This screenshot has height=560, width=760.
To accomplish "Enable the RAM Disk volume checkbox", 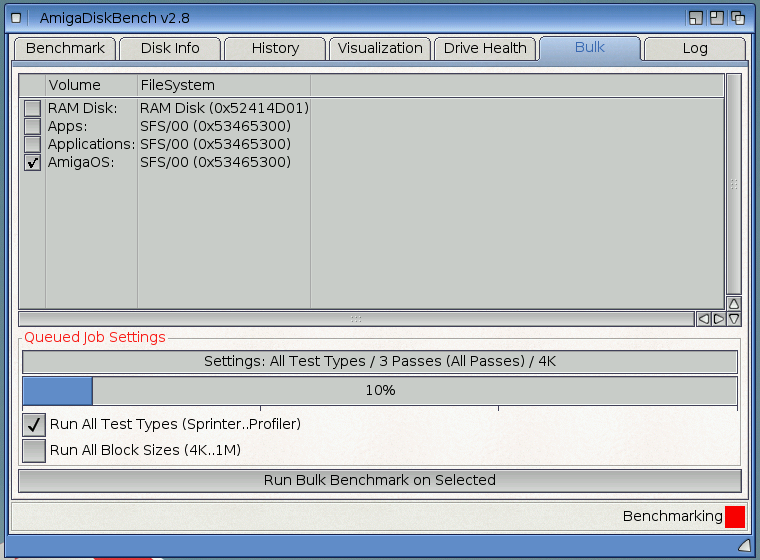I will (x=33, y=108).
